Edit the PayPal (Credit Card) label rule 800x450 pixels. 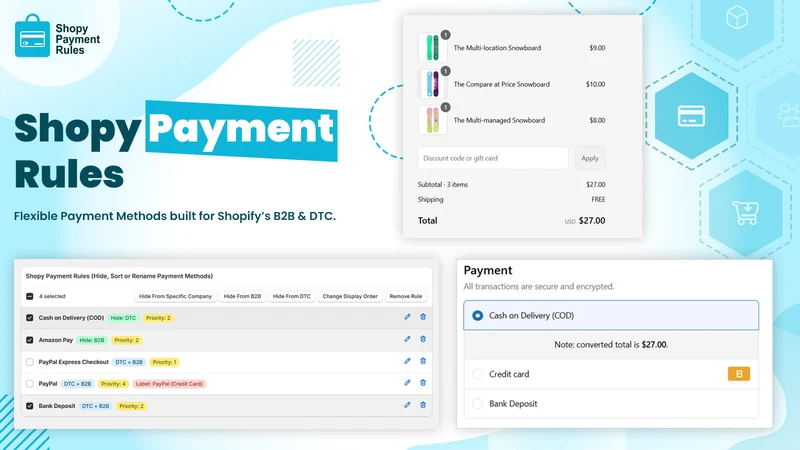pyautogui.click(x=407, y=383)
